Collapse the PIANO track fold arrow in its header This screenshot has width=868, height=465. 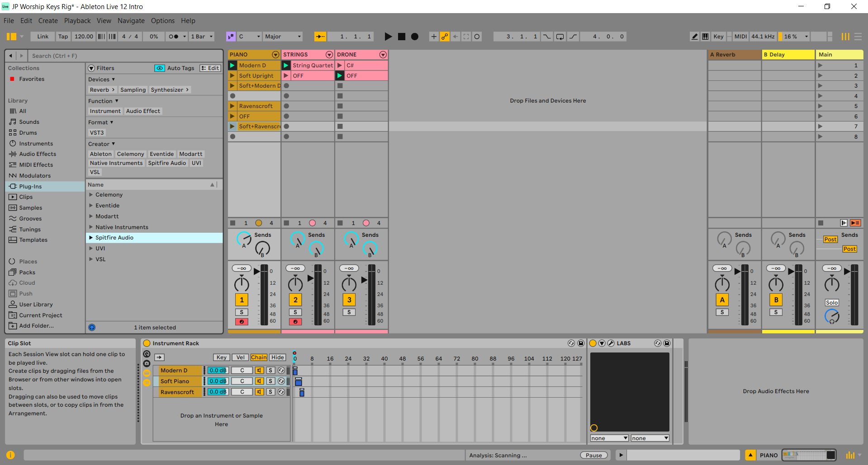[275, 54]
